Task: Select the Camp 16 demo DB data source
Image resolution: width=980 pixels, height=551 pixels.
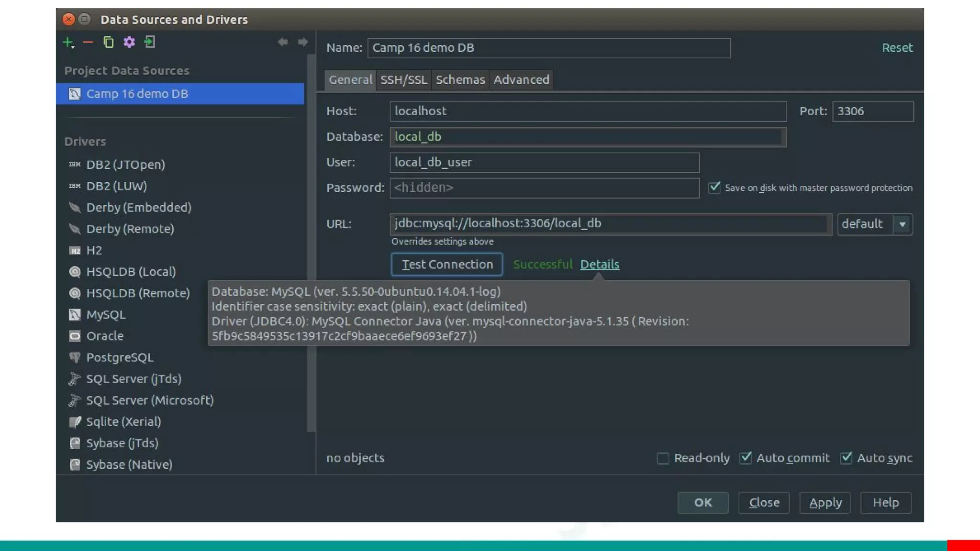Action: (x=180, y=94)
